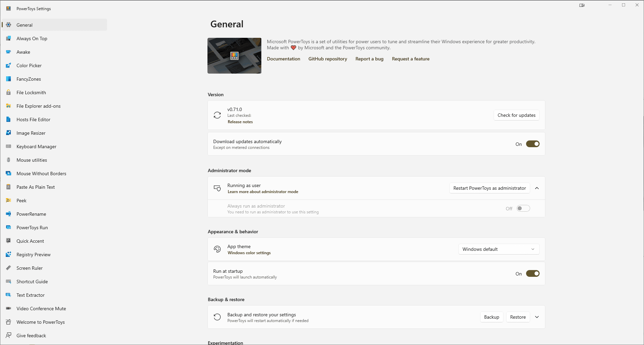
Task: Click the File Locksmith padlock icon
Action: tap(8, 92)
